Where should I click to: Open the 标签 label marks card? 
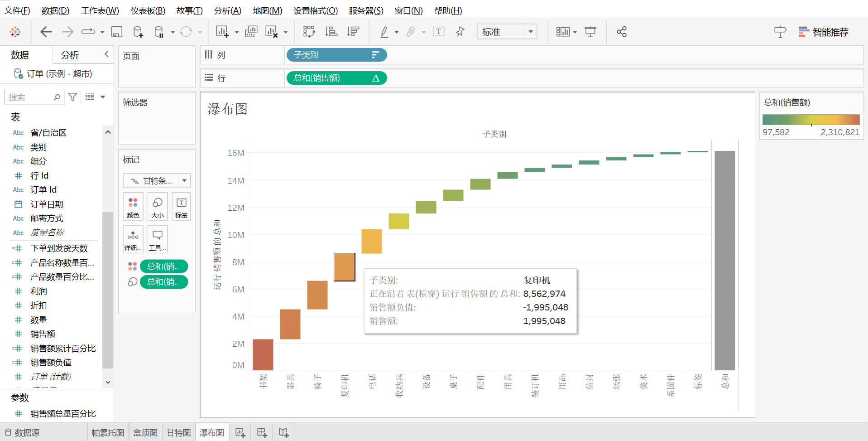181,207
